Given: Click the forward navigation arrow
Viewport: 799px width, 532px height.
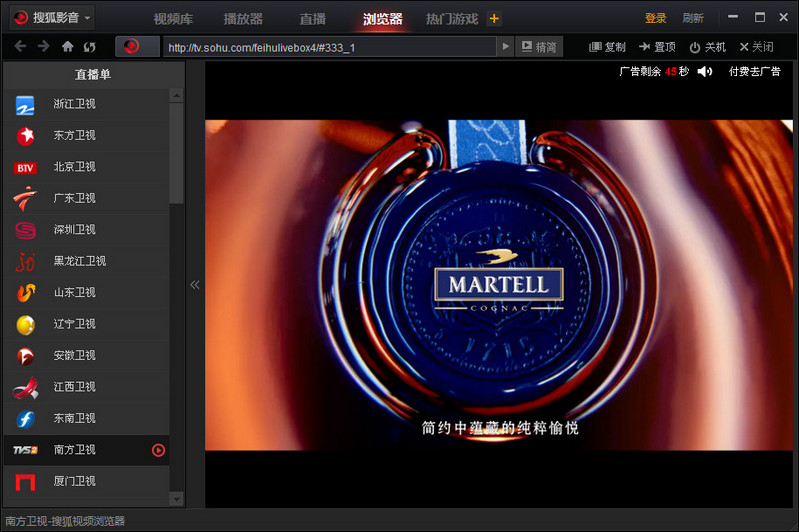Looking at the screenshot, I should tap(43, 46).
